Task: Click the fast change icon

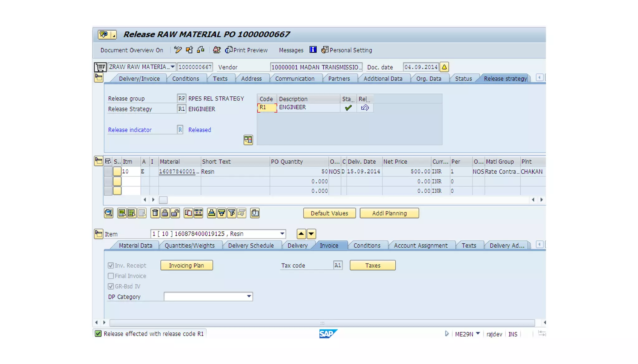Action: pos(198,213)
